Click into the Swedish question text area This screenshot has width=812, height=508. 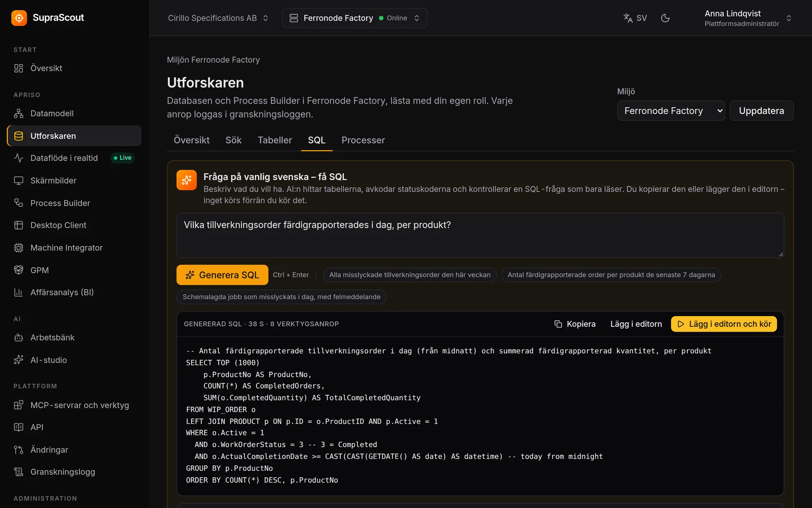(x=480, y=235)
